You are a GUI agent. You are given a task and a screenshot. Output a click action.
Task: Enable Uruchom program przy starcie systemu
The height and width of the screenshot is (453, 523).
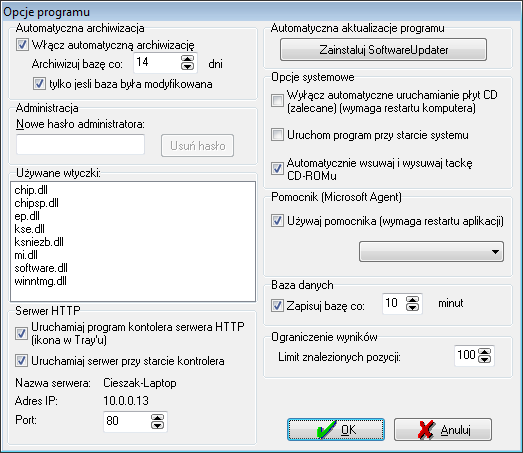pyautogui.click(x=277, y=134)
